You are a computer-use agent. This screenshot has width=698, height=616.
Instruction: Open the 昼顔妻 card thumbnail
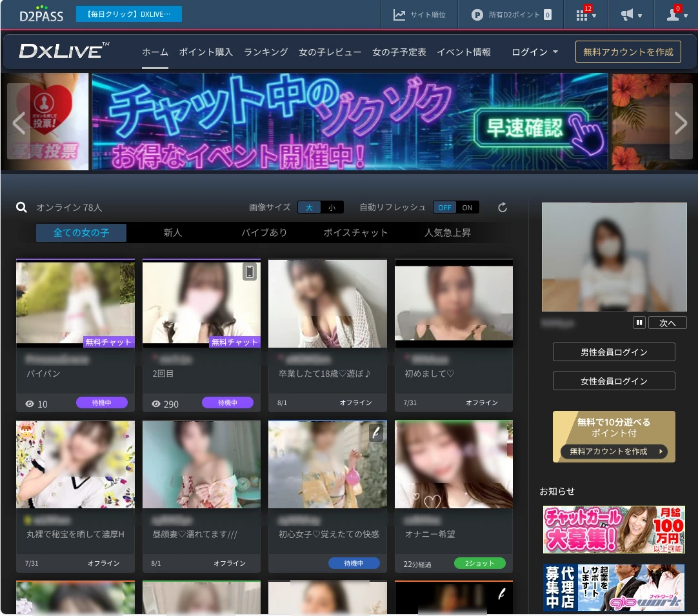(x=202, y=464)
